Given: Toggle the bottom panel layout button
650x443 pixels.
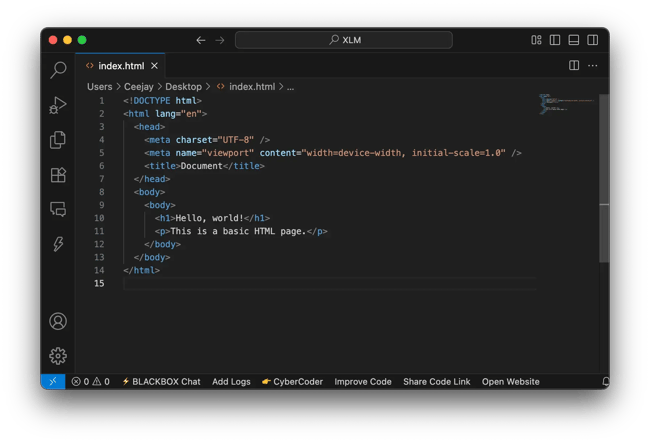Looking at the screenshot, I should click(x=574, y=40).
